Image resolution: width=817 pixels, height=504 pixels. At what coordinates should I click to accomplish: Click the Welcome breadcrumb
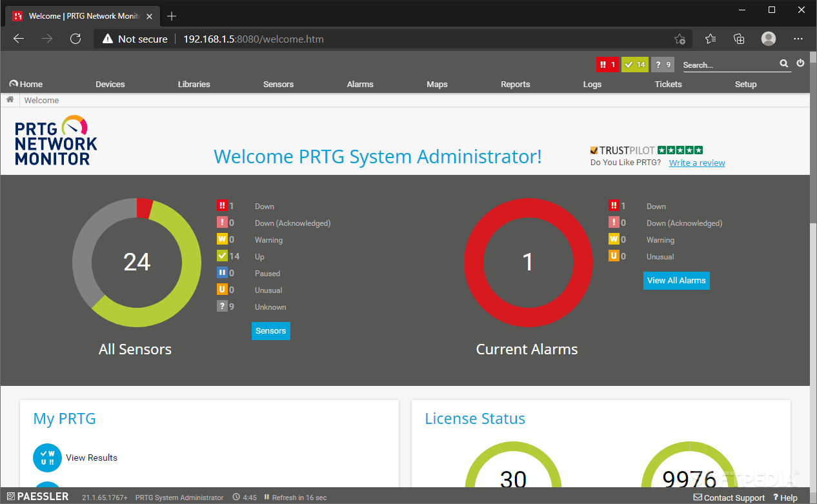tap(41, 100)
